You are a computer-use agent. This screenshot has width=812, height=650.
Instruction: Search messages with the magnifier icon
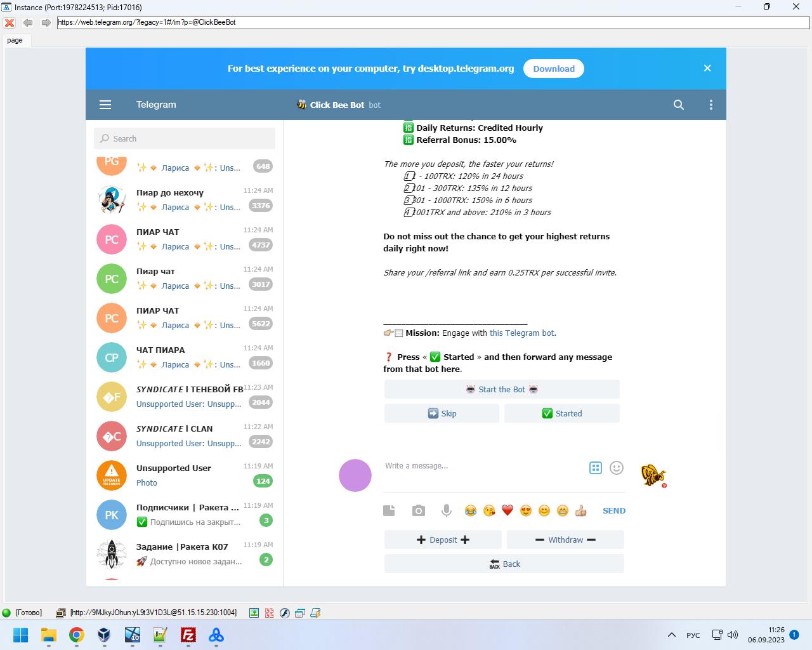click(679, 105)
